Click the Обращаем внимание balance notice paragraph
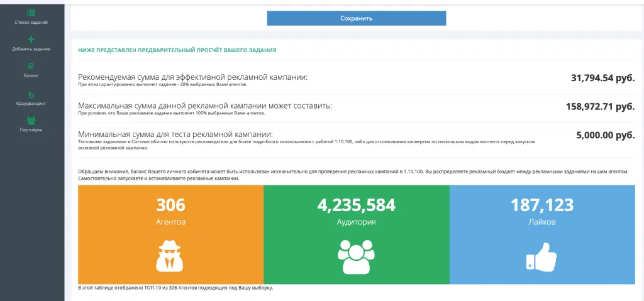644x301 pixels. tap(353, 175)
